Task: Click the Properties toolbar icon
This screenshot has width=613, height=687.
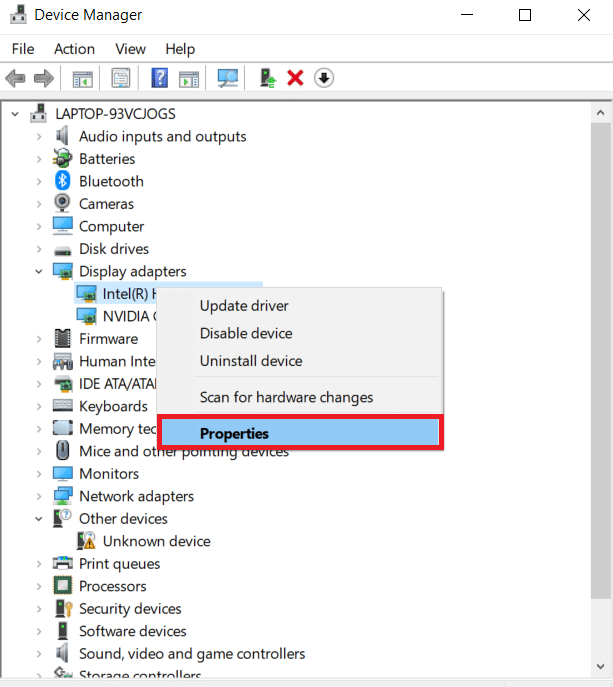Action: (121, 78)
